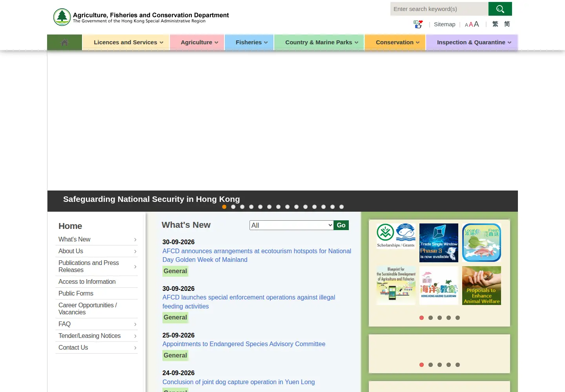Viewport: 565px width, 392px height.
Task: Open Hong Kong Marine Classroom tile
Action: (x=439, y=285)
